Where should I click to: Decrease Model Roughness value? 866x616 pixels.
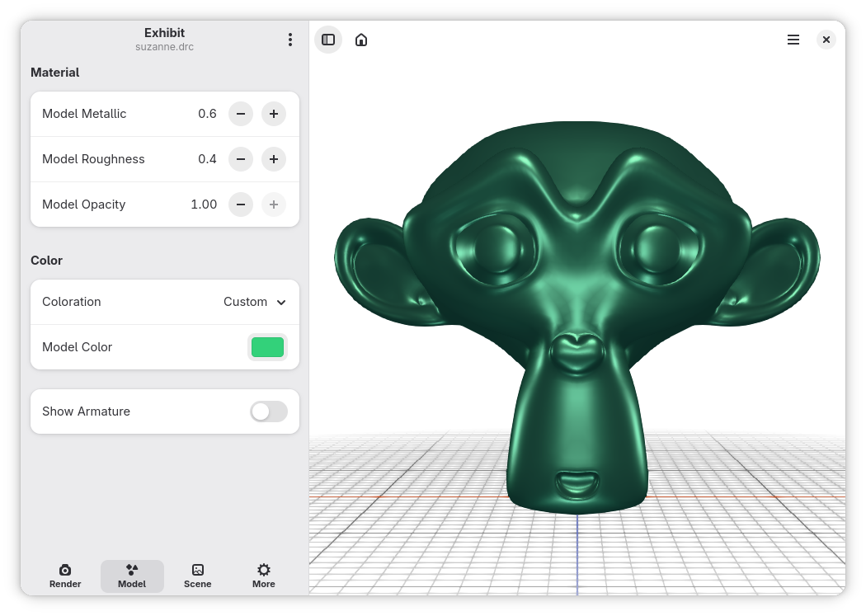pyautogui.click(x=241, y=159)
